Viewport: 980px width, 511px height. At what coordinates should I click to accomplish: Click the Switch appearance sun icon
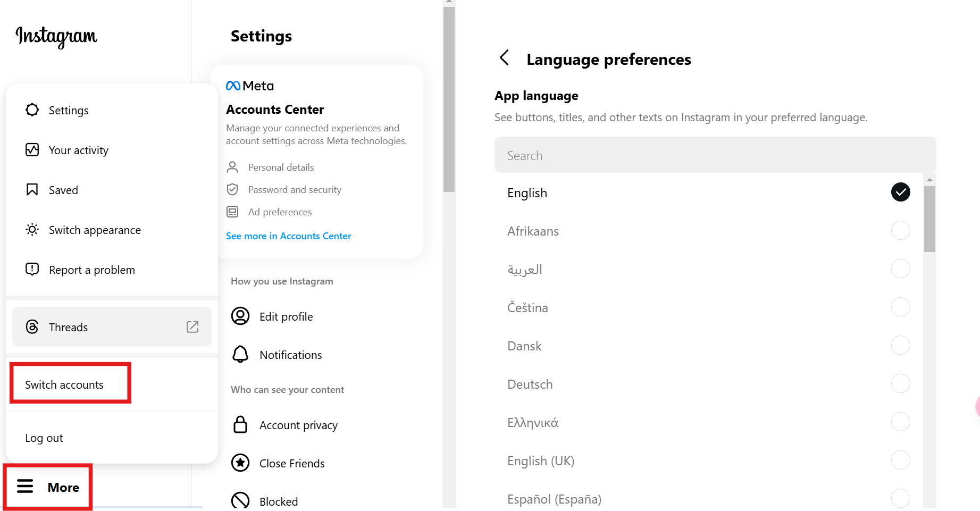click(x=32, y=230)
